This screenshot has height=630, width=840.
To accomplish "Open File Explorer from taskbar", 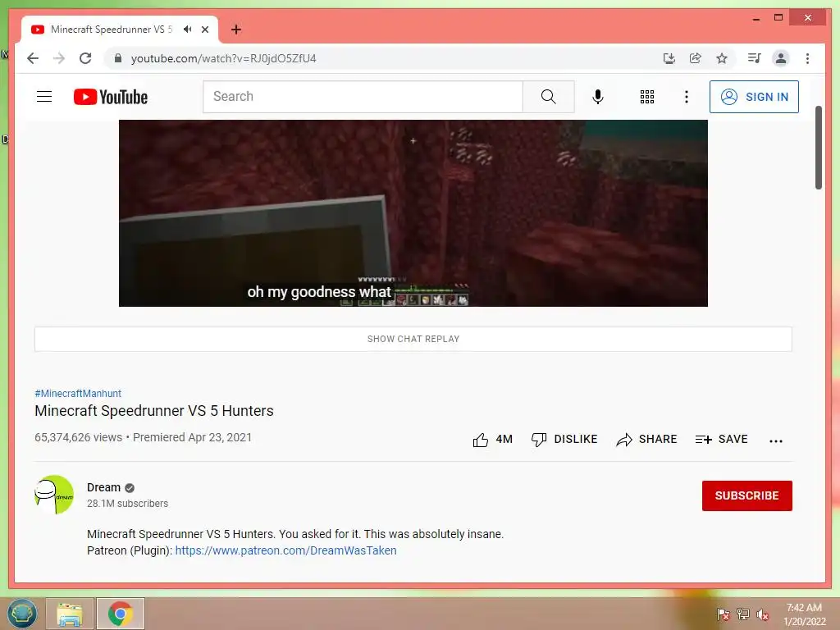I will [70, 614].
